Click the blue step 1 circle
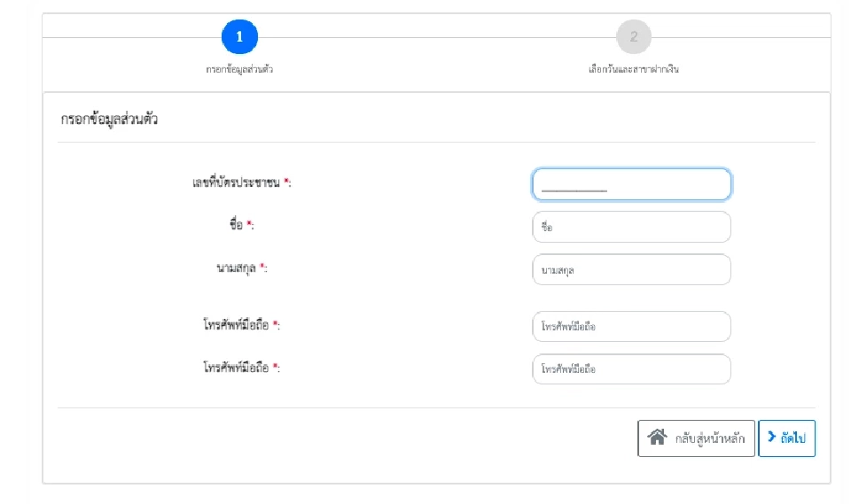Viewport: 851px width, 504px height. point(239,37)
